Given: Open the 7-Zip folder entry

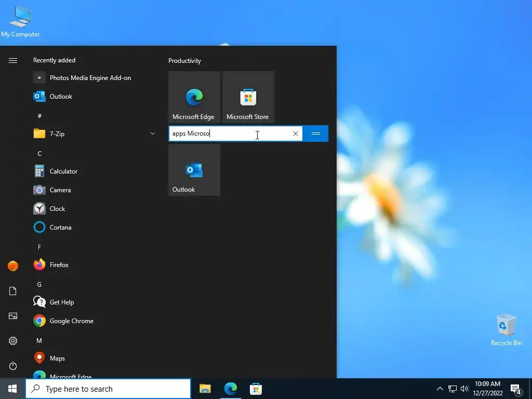Looking at the screenshot, I should click(x=95, y=134).
